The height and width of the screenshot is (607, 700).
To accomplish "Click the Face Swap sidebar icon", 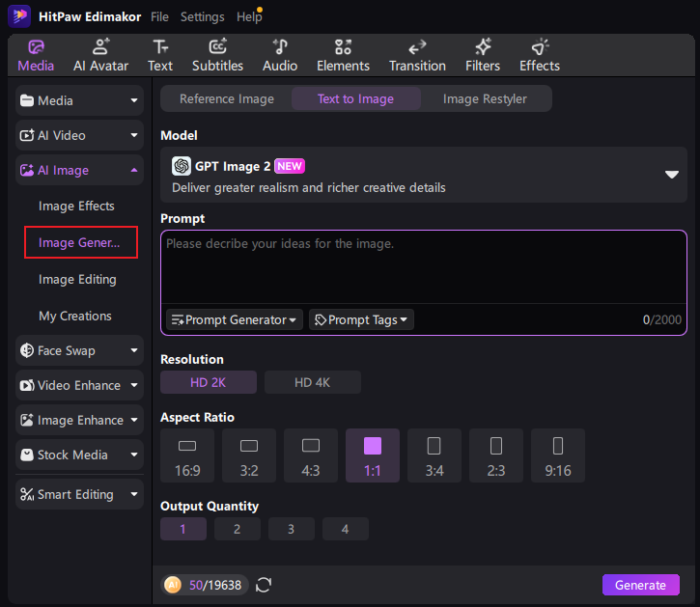I will click(27, 350).
